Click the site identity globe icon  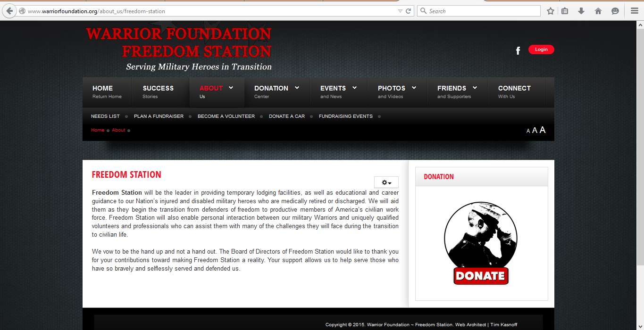[22, 11]
